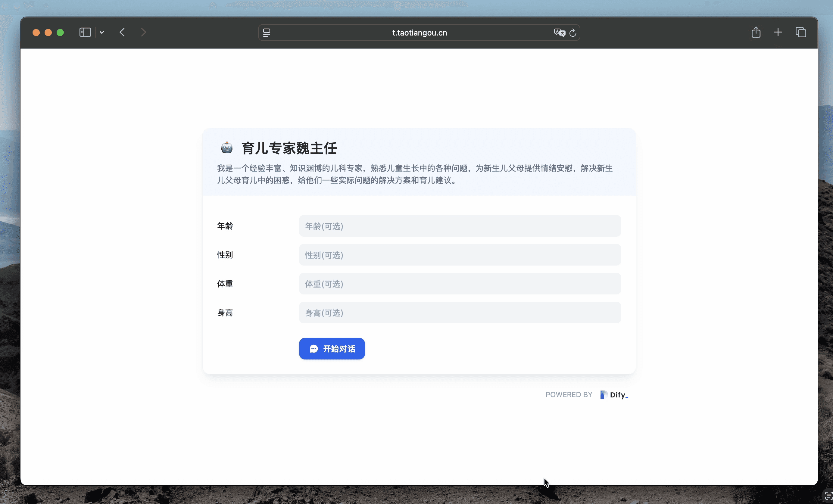Click the robot emoji avatar of 育儿专家魏主任
833x504 pixels.
(226, 148)
